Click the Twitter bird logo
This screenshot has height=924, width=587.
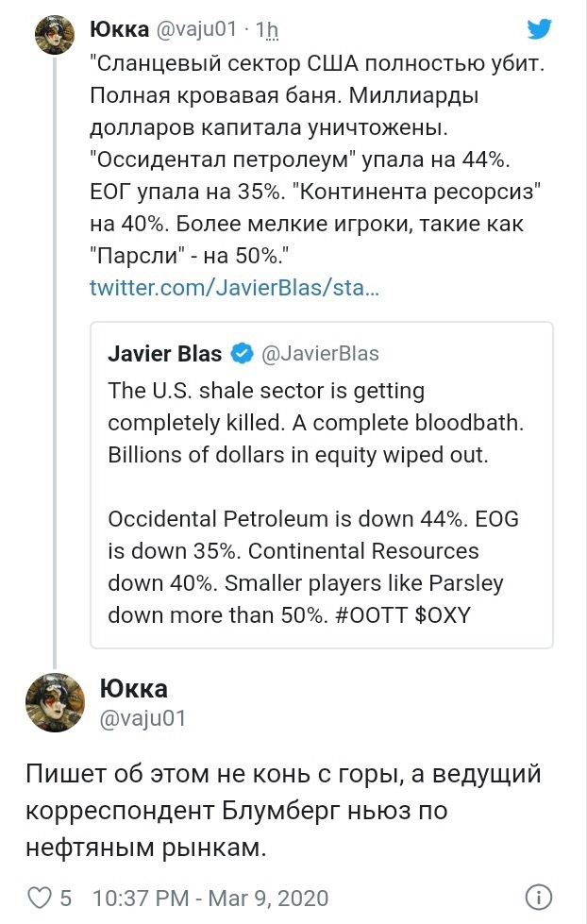[x=539, y=29]
